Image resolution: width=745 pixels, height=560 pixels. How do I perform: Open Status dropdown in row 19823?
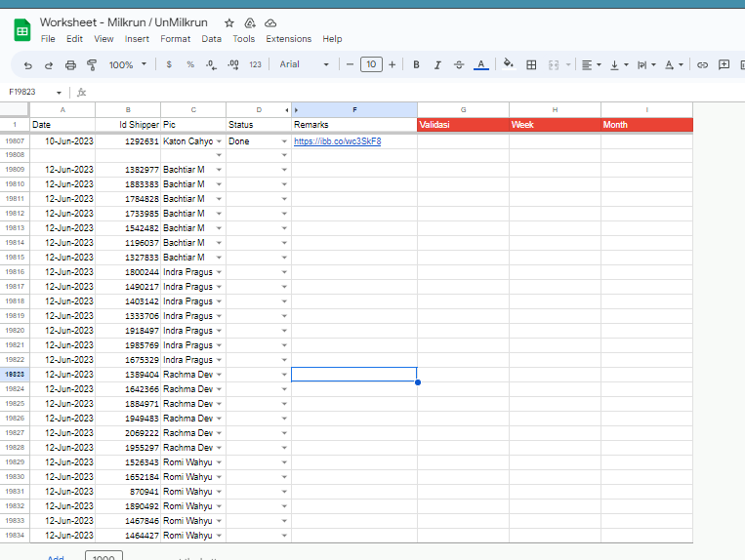284,375
